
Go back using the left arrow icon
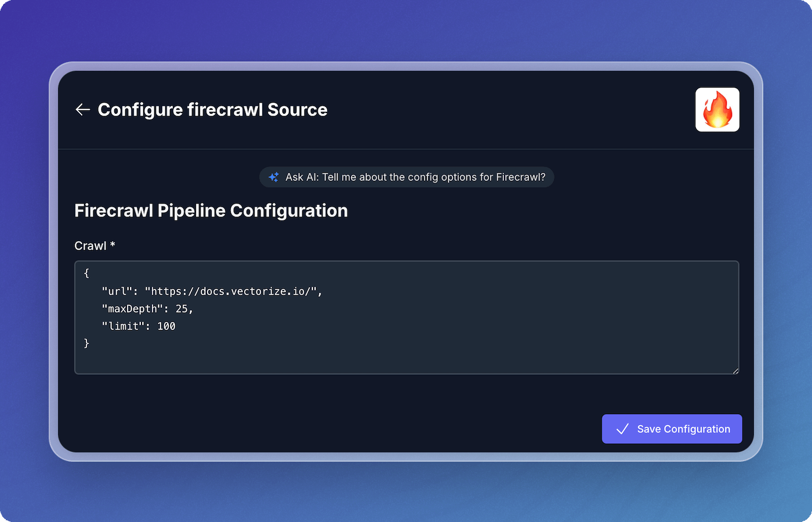pyautogui.click(x=82, y=110)
